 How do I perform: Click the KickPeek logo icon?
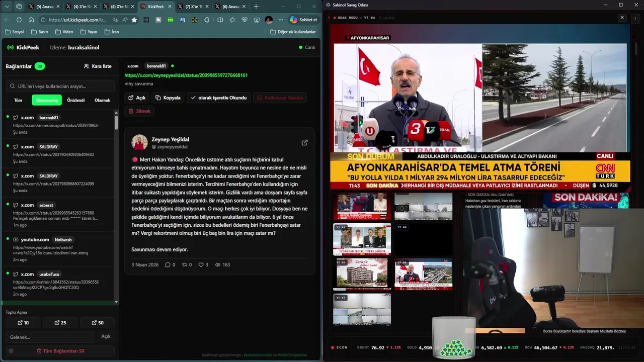click(10, 47)
